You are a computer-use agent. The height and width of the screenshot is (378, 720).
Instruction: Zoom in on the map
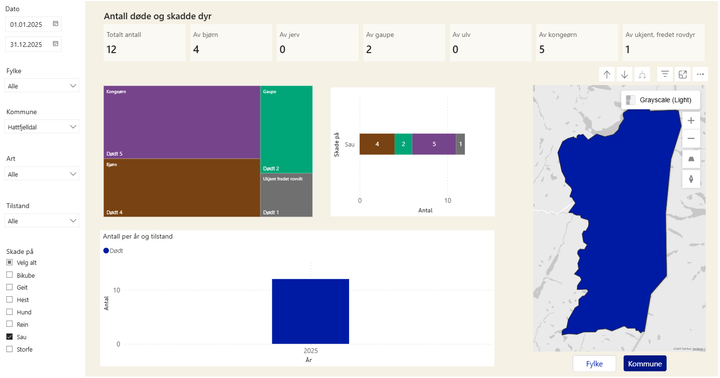(x=691, y=120)
